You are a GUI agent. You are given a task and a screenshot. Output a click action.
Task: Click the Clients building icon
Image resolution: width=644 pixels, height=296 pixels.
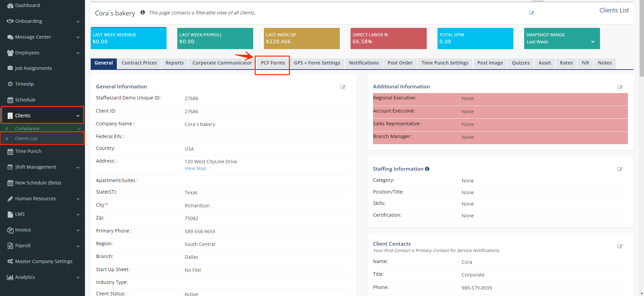pos(10,116)
